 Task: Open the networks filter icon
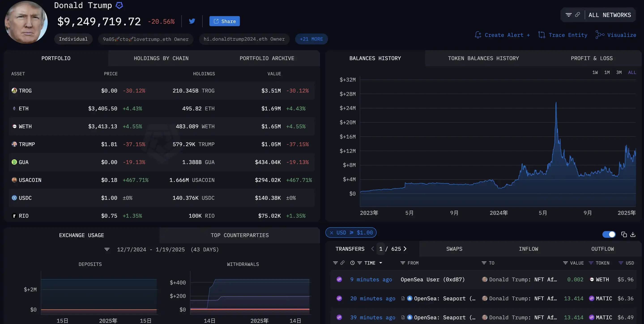(569, 15)
